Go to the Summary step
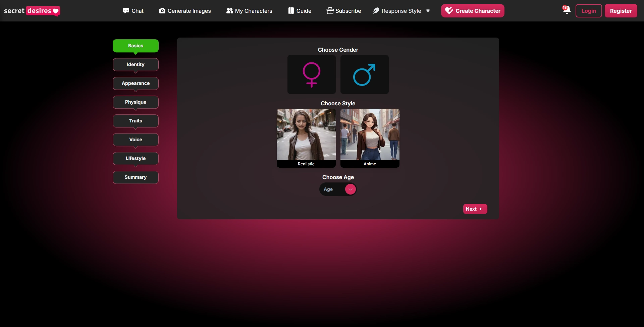Viewport: 644px width, 327px height. (x=135, y=177)
